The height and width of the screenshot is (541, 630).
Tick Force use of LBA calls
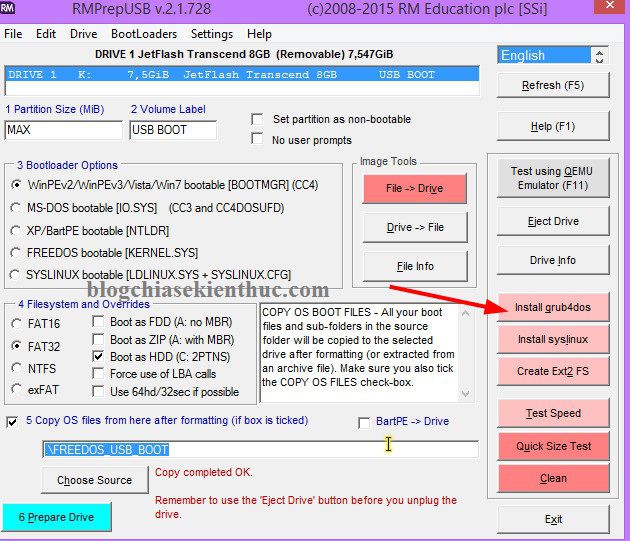(x=98, y=373)
